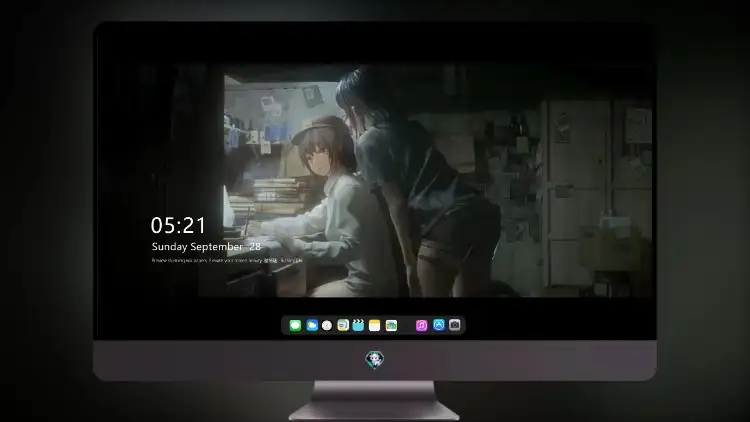Image resolution: width=750 pixels, height=422 pixels.
Task: Open the Contacts address book dock icon
Action: 342,325
